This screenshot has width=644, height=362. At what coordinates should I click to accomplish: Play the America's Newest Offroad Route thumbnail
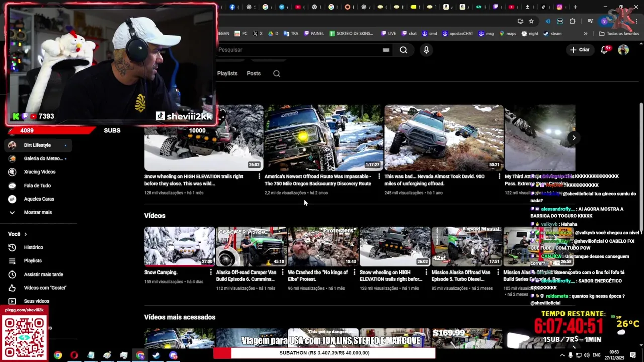324,138
